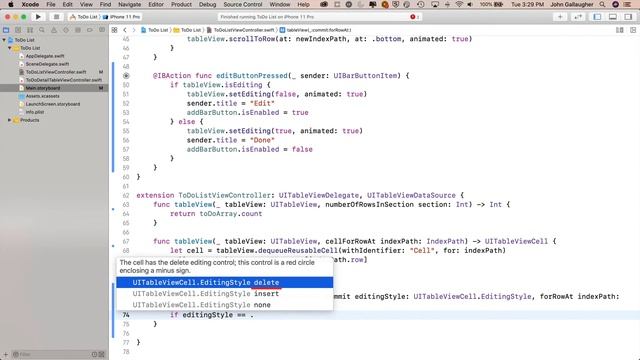Expand the Products folder
The height and width of the screenshot is (360, 640).
(x=9, y=120)
